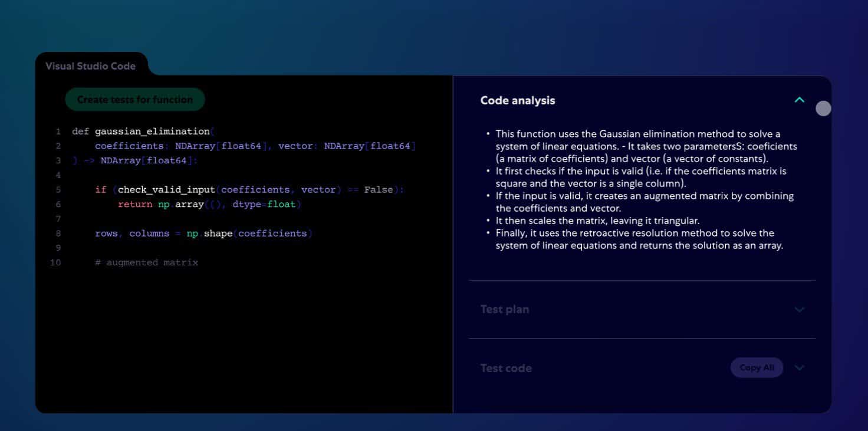Click the 'if (check_valid_input' code line
This screenshot has width=868, height=431.
click(249, 190)
